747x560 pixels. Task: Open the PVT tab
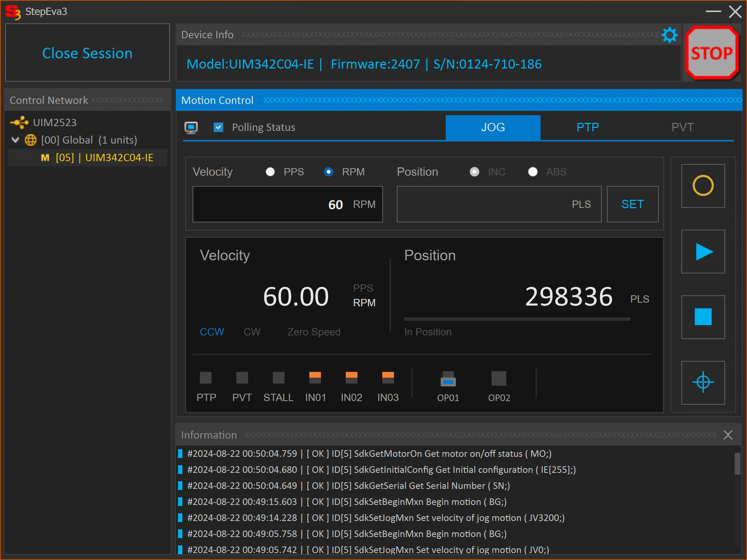(682, 127)
